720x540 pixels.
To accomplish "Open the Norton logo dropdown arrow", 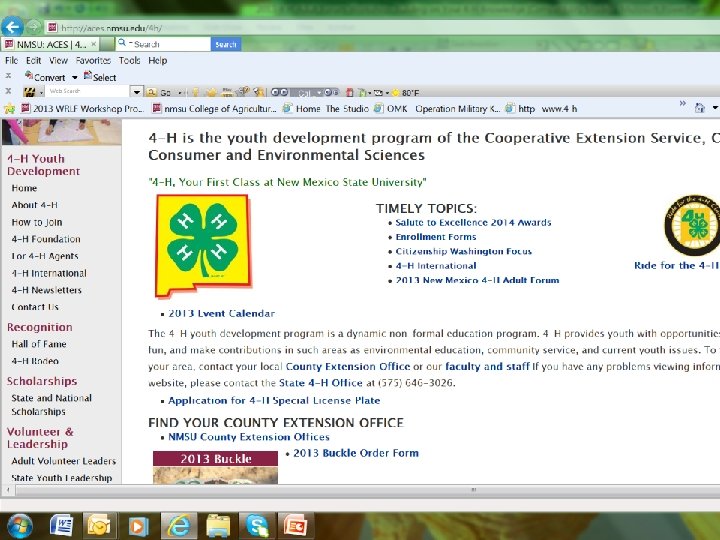I will point(41,93).
